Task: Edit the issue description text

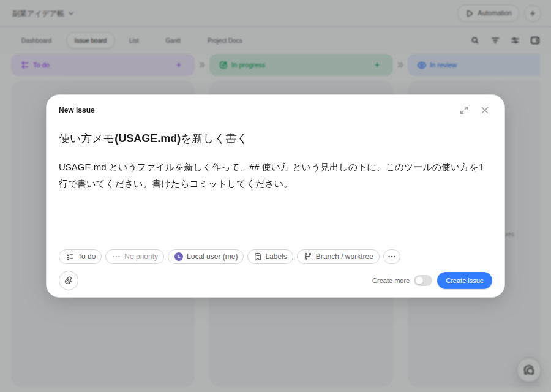Action: [x=275, y=175]
